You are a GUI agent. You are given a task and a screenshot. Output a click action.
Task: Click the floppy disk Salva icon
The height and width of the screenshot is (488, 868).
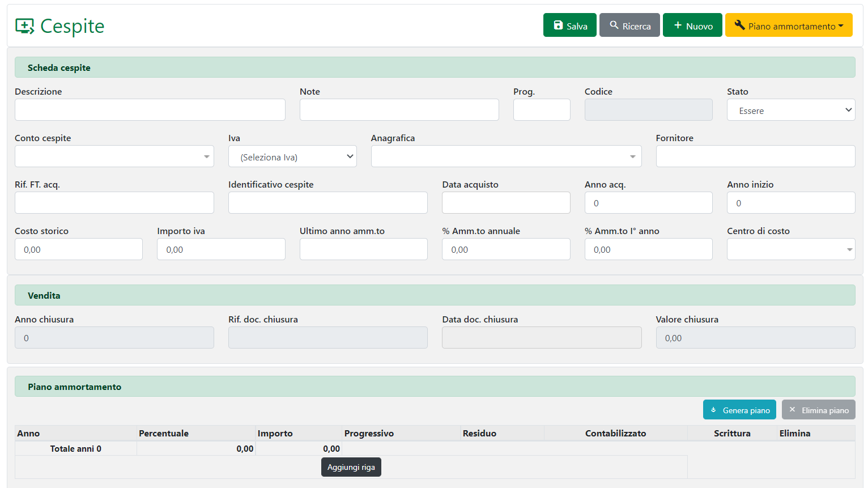pyautogui.click(x=558, y=26)
